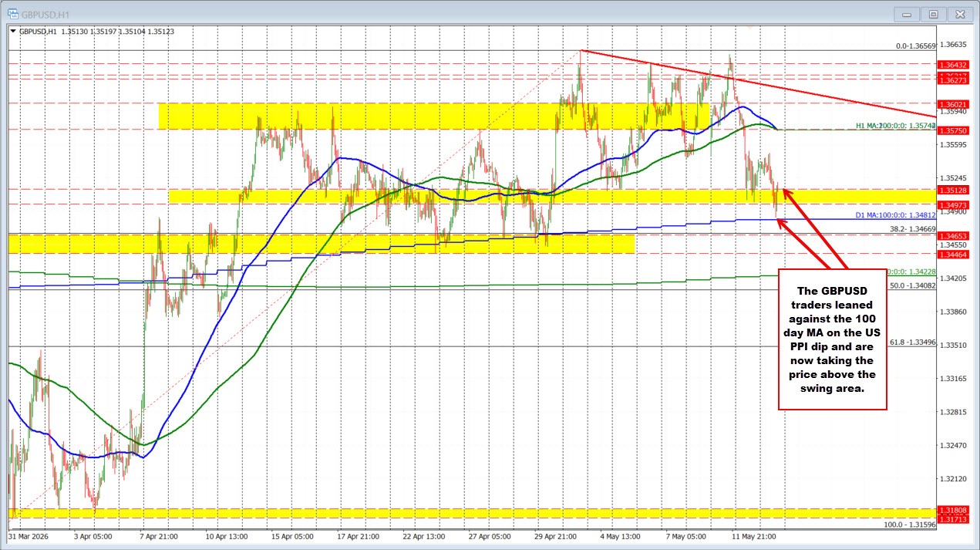Minimize the GBPUSD,H1 chart window
Screen dimensions: 980x550
[908, 14]
